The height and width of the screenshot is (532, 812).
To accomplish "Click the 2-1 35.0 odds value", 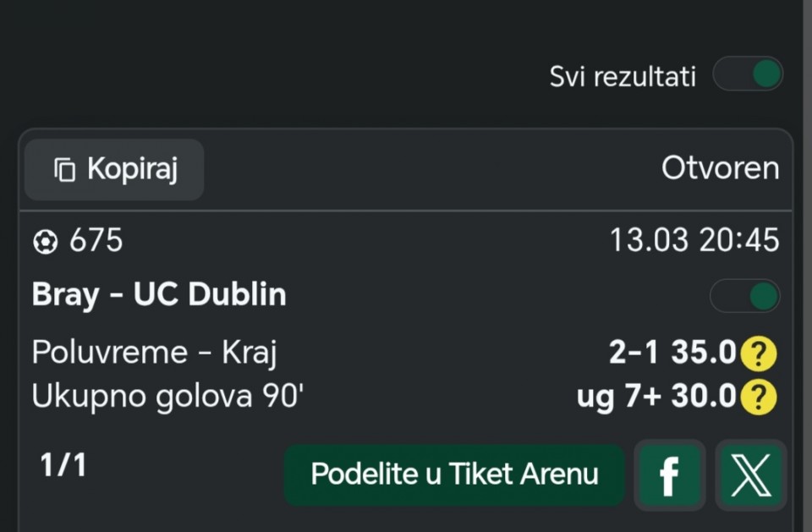I will pos(672,353).
